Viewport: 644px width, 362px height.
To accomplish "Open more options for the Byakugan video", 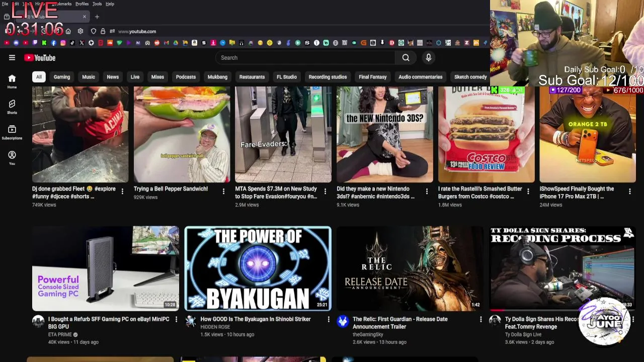I will click(329, 319).
